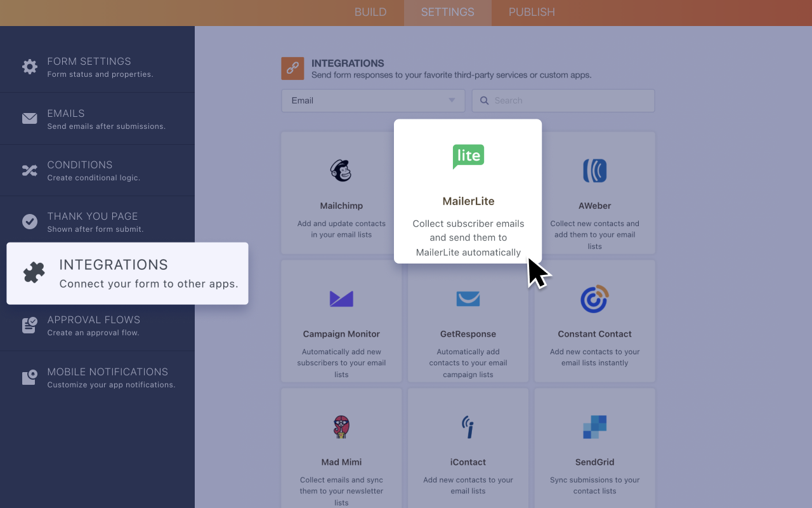Screen dimensions: 812x508
Task: Click the Mailchimp integration icon
Action: [x=341, y=170]
